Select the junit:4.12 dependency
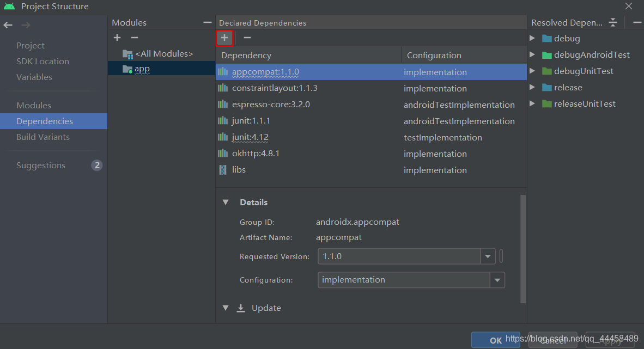Screen dimensions: 644x349 [x=371, y=137]
